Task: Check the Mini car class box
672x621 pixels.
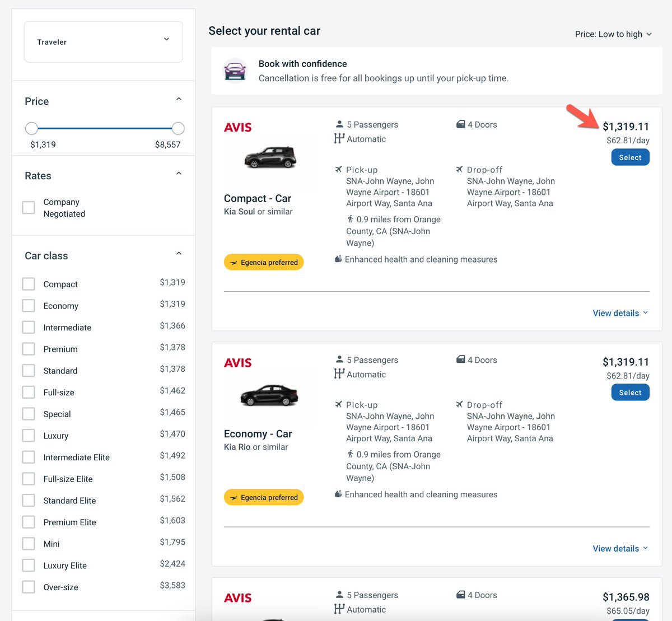Action: 29,544
